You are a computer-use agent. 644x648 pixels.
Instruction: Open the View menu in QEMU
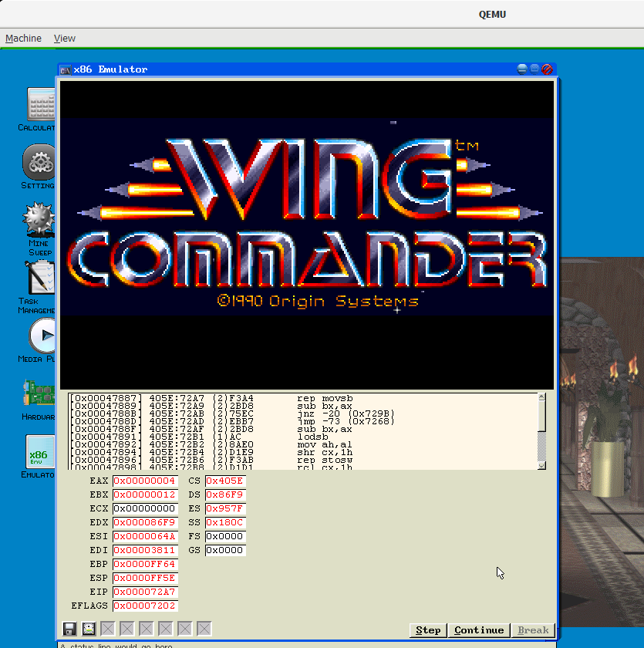(x=65, y=39)
